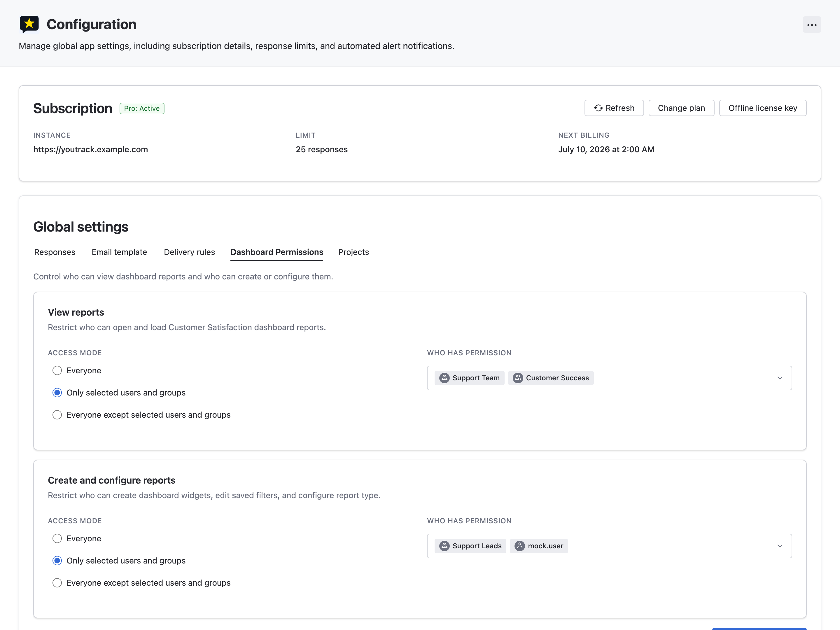Choose Everyone except selected under View reports
The width and height of the screenshot is (840, 630).
pyautogui.click(x=57, y=415)
